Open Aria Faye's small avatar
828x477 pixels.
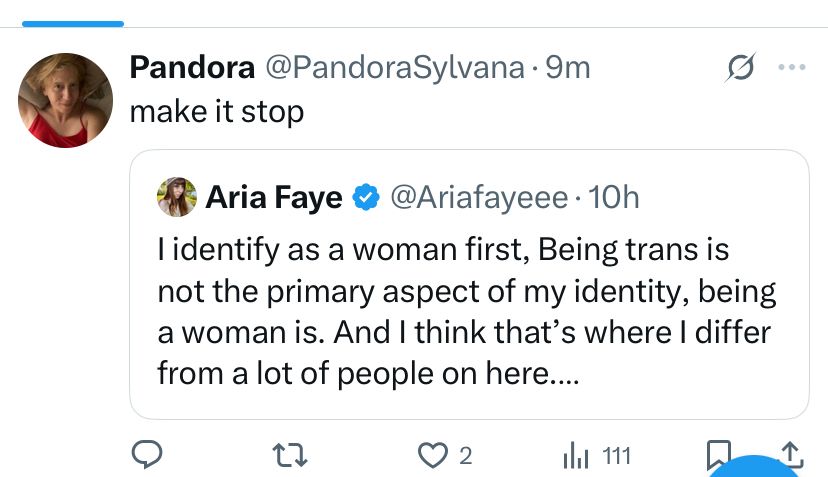pos(177,197)
